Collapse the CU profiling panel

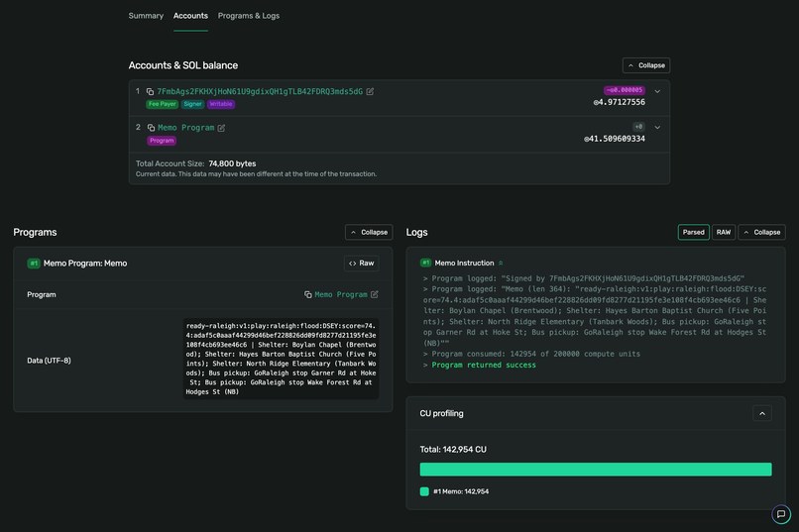click(762, 413)
